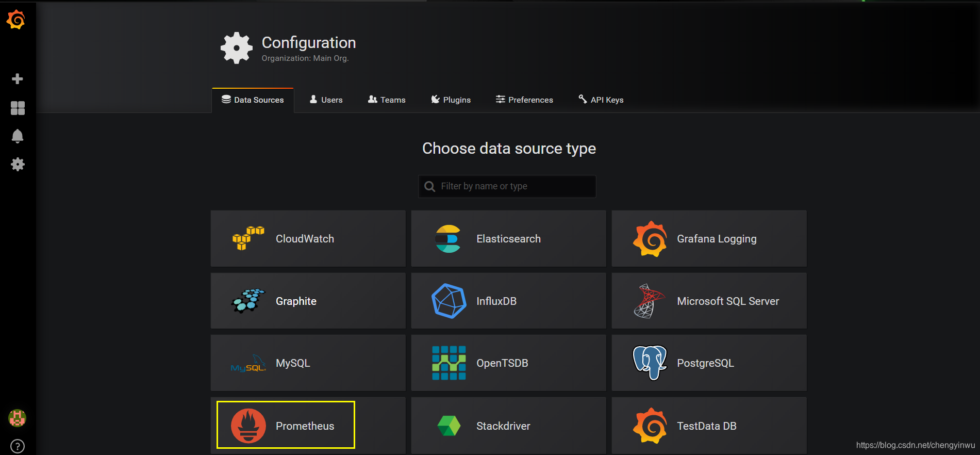Viewport: 980px width, 455px height.
Task: Select the OpenTSDB data source label
Action: 502,363
